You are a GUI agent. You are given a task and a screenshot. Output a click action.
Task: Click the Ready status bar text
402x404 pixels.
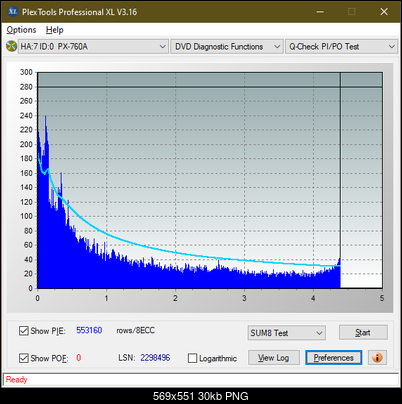pos(16,379)
